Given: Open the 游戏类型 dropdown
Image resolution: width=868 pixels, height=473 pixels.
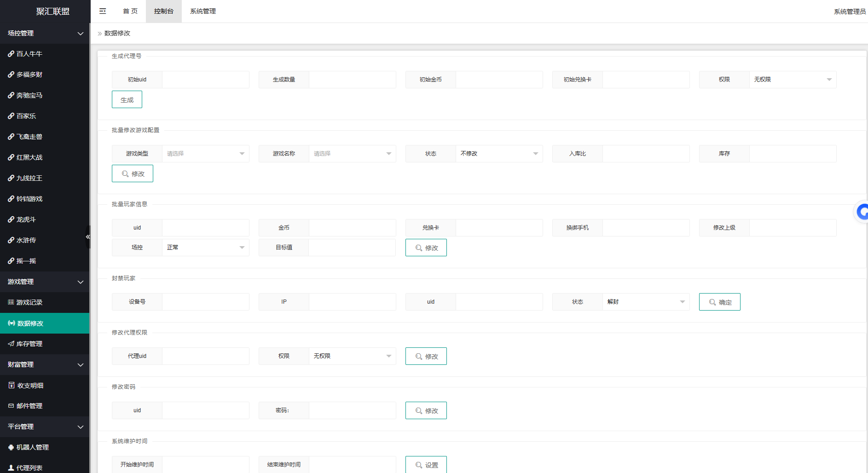Looking at the screenshot, I should pos(205,154).
